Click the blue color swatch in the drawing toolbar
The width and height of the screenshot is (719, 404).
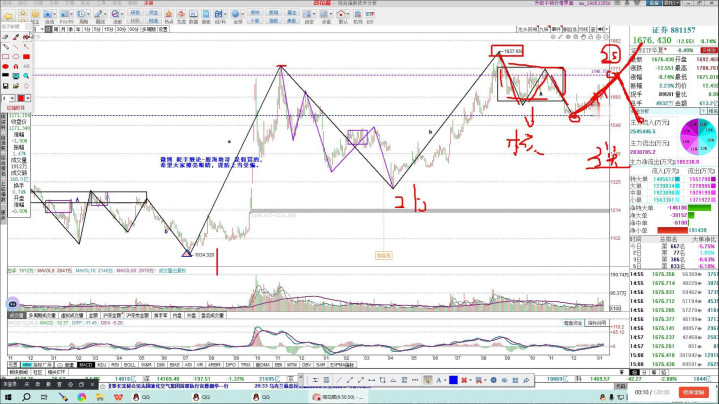453,380
